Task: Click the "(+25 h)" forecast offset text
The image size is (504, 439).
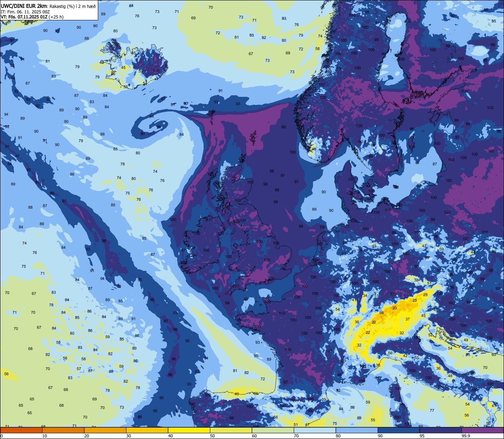Action: pyautogui.click(x=56, y=17)
